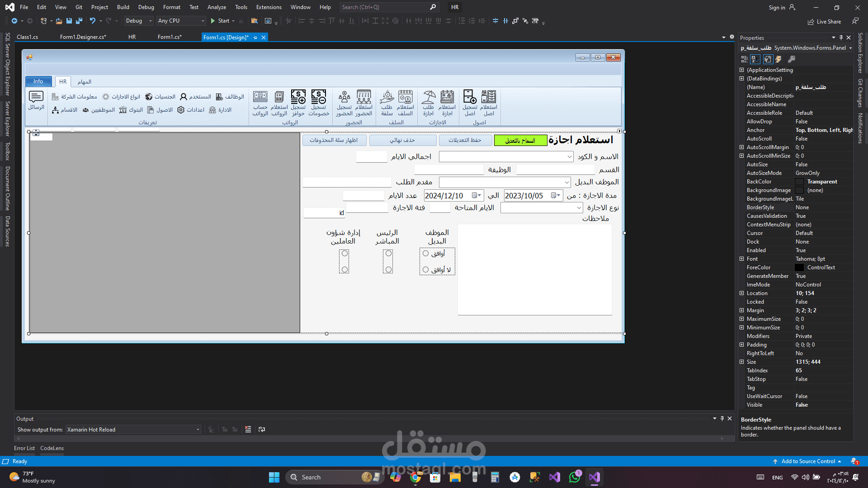Click the Alphabetical sort properties icon

[755, 59]
